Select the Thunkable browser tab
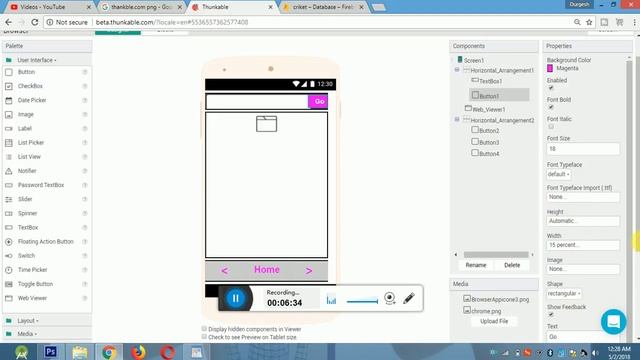The width and height of the screenshot is (640, 360). [231, 7]
